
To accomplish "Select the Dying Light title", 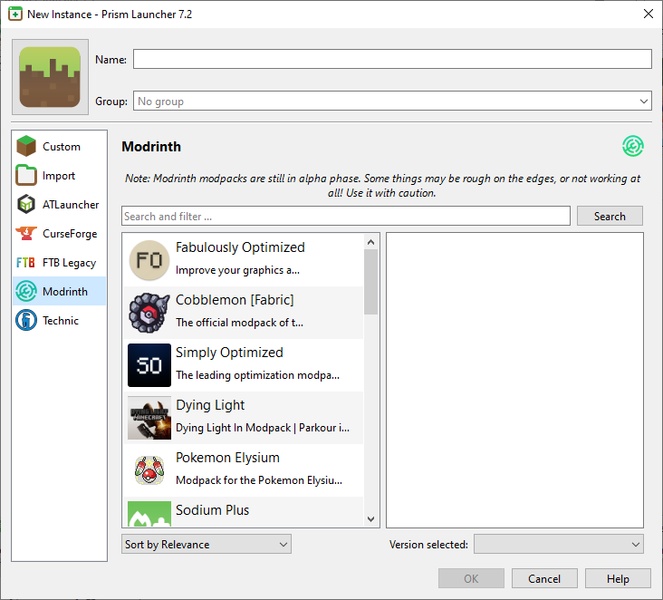I will tap(210, 405).
